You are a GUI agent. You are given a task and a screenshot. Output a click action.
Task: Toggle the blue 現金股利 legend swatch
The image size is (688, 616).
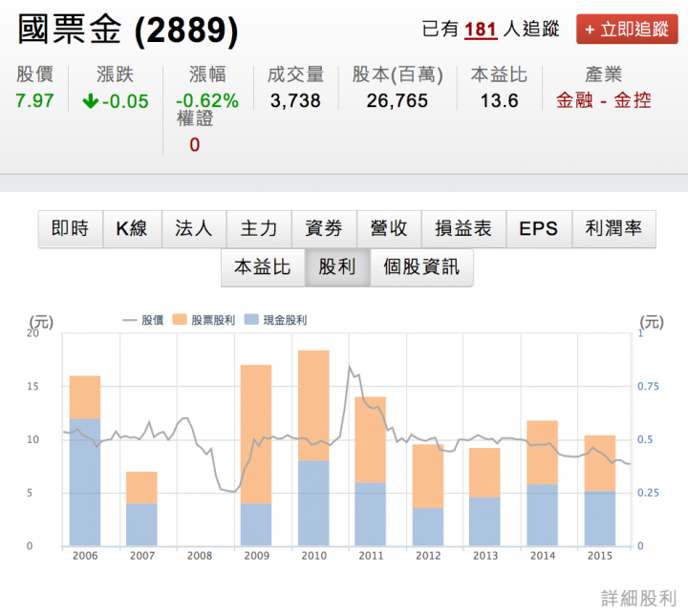[251, 320]
